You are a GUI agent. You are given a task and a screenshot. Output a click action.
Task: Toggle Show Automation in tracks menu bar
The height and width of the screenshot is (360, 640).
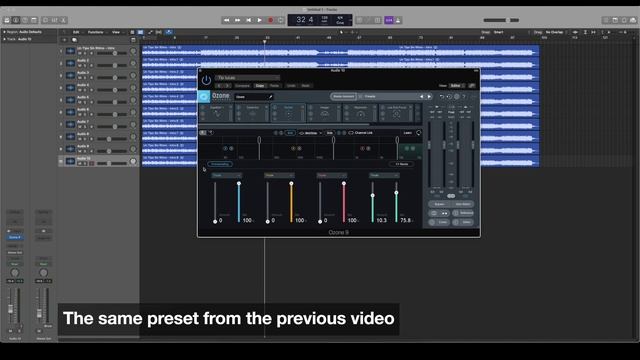[151, 32]
